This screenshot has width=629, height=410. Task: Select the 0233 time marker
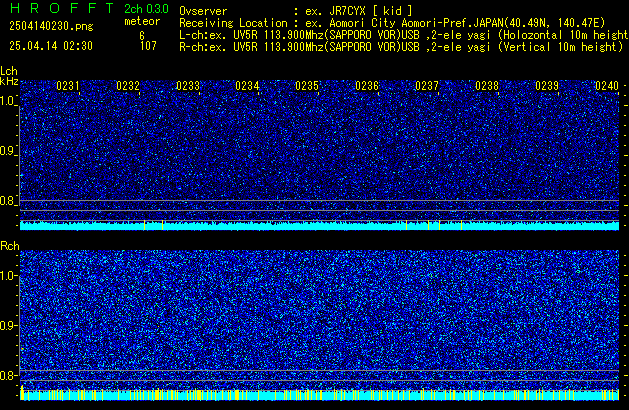(x=188, y=86)
